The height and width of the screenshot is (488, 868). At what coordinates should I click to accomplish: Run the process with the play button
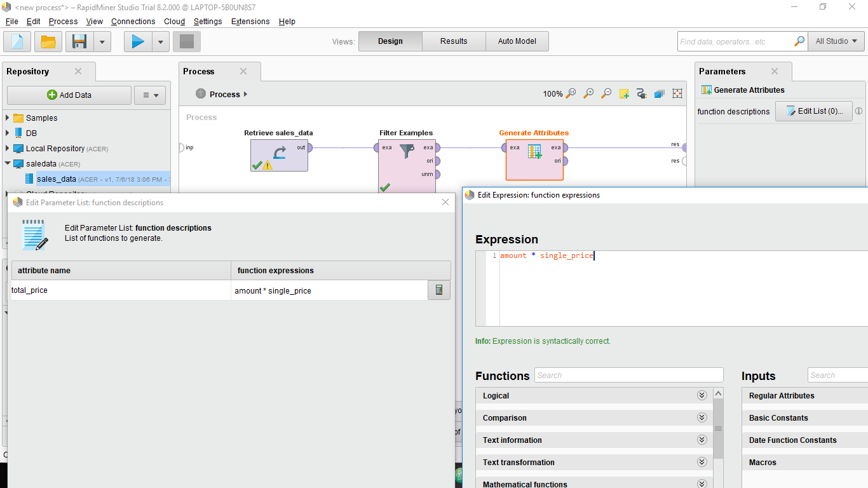pos(138,42)
